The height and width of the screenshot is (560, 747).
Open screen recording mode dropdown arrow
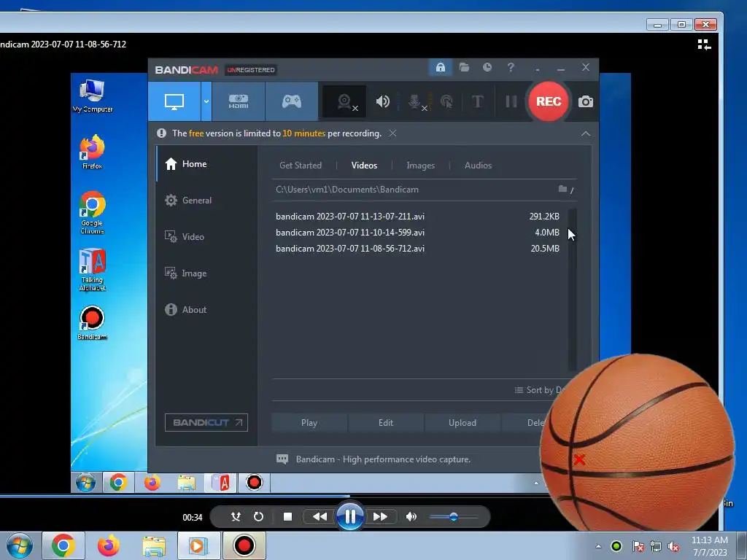pos(206,101)
